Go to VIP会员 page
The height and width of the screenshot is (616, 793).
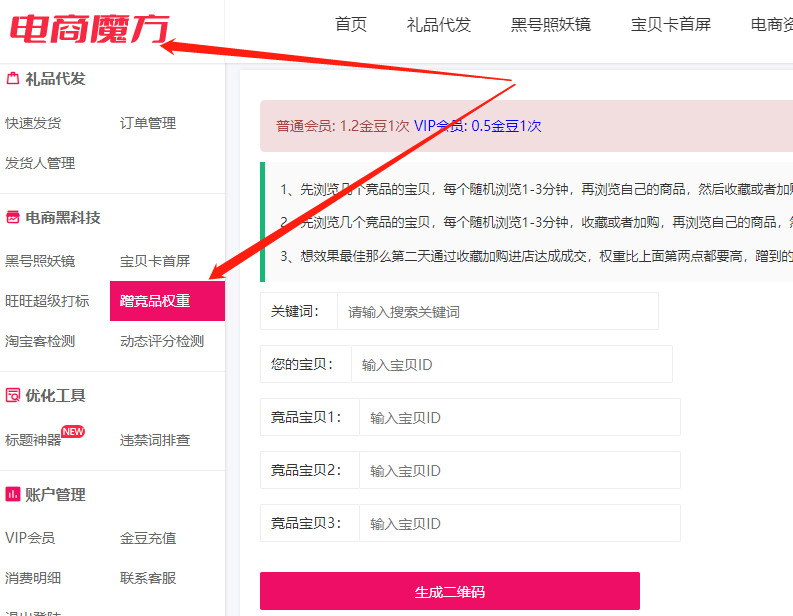click(30, 538)
